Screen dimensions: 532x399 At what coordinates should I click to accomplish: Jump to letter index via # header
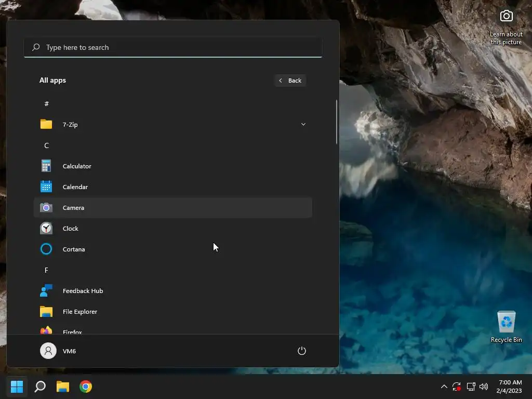coord(46,103)
